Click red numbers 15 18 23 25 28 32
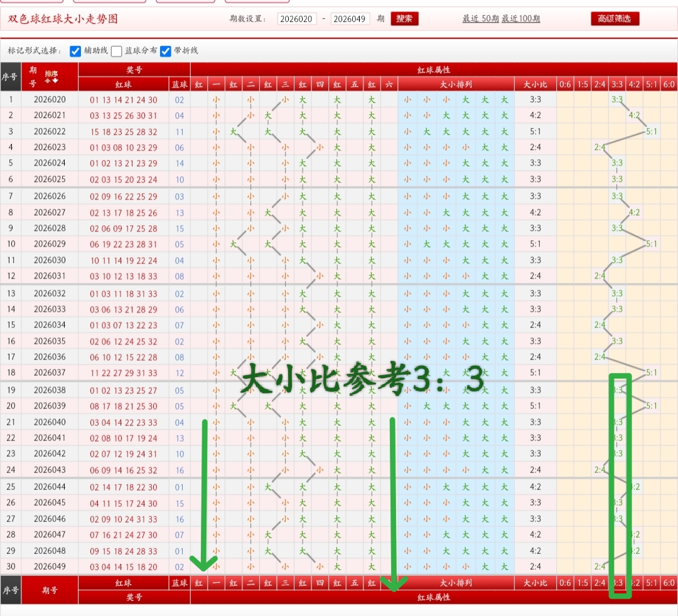678x616 pixels. click(124, 132)
